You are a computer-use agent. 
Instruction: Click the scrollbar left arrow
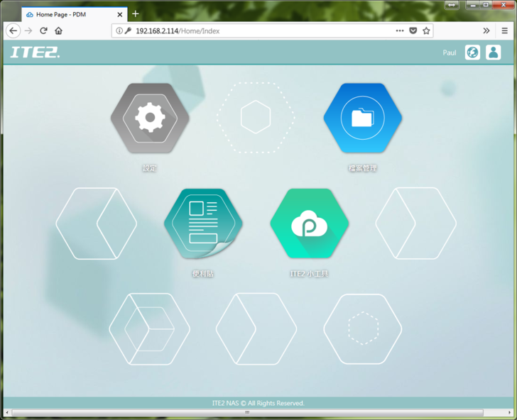click(7, 412)
